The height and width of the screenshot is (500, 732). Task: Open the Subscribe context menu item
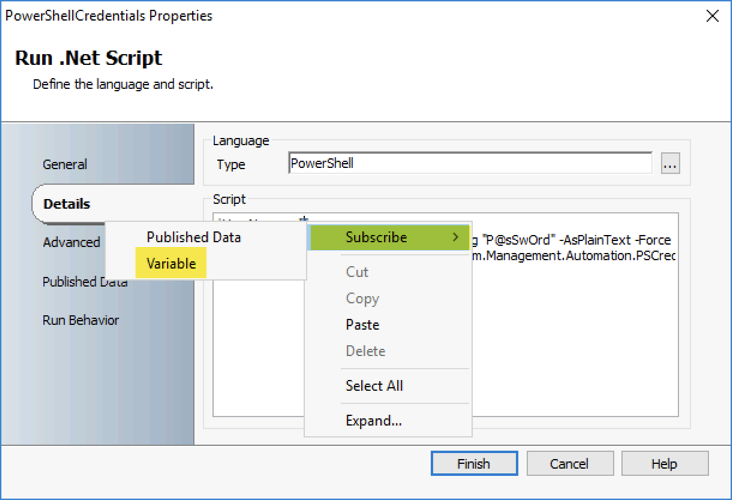[389, 237]
